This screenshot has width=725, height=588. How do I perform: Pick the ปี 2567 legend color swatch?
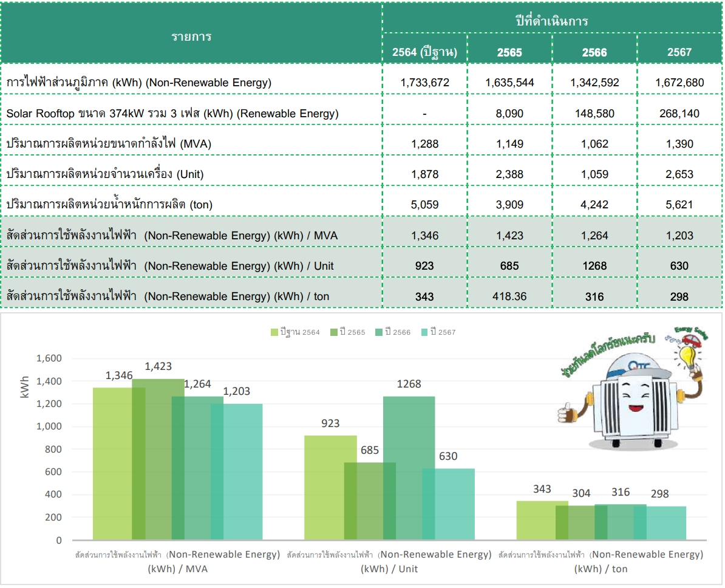click(x=424, y=332)
